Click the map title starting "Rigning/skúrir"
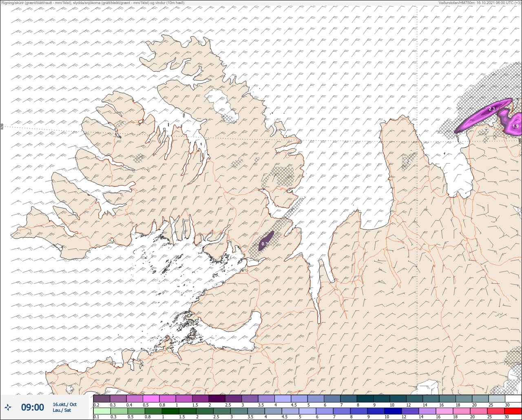This screenshot has height=420, width=522. tap(93, 2)
